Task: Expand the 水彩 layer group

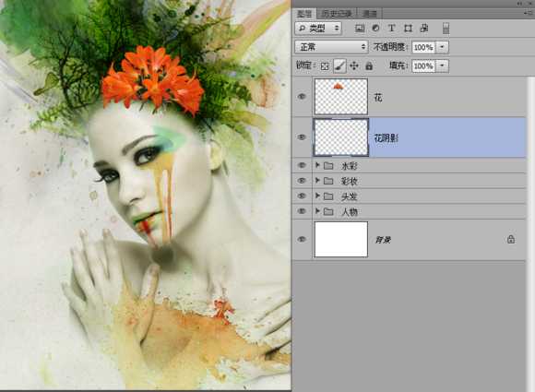Action: coord(317,165)
